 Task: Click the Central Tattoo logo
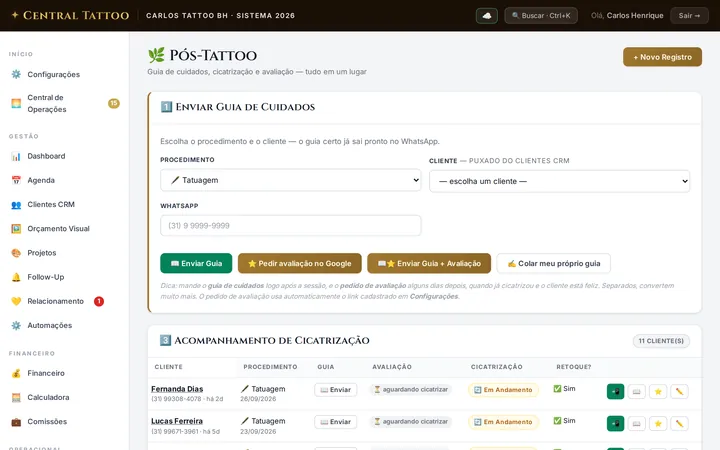[x=70, y=16]
